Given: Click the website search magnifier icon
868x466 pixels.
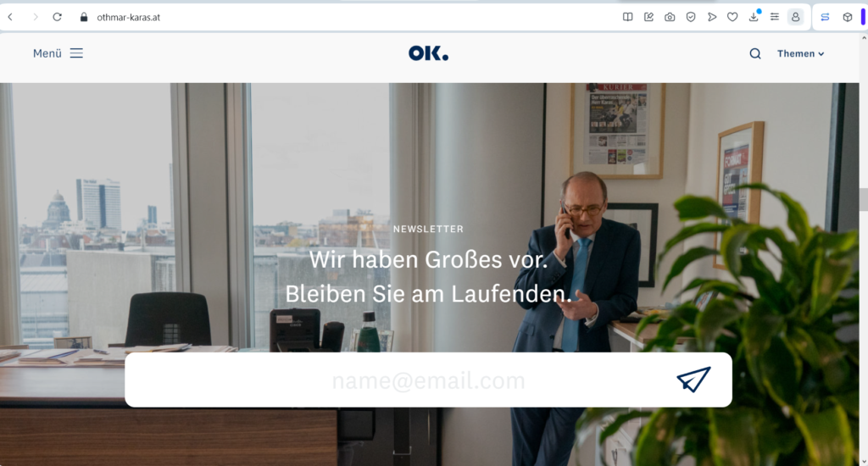Looking at the screenshot, I should tap(755, 53).
